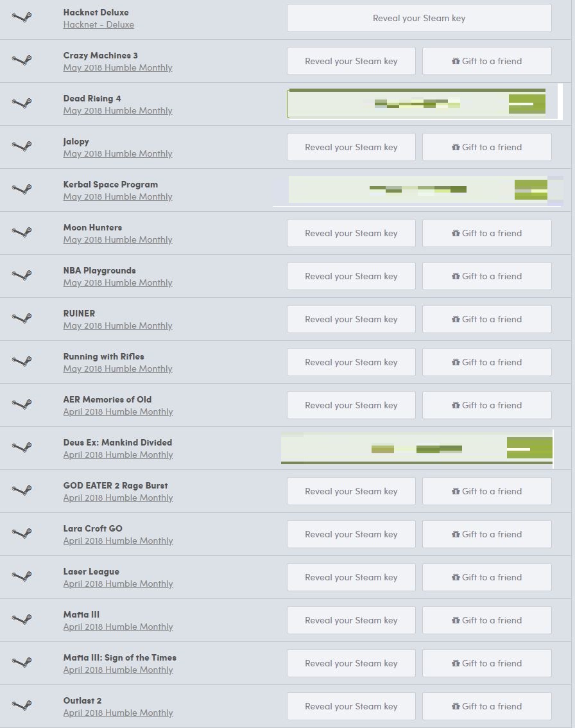Gift Lara Croft GO to a friend
The width and height of the screenshot is (575, 728).
click(487, 534)
